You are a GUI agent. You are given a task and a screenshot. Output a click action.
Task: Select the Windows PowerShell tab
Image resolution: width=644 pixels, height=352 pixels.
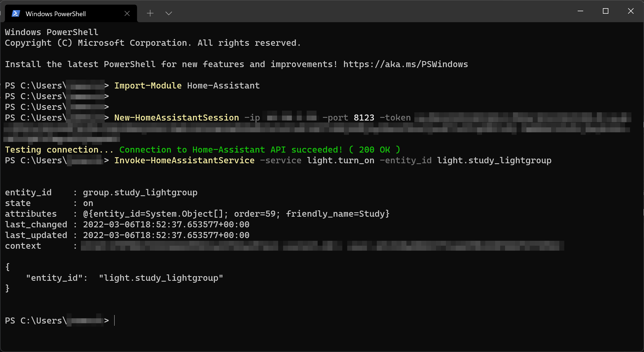[x=56, y=14]
